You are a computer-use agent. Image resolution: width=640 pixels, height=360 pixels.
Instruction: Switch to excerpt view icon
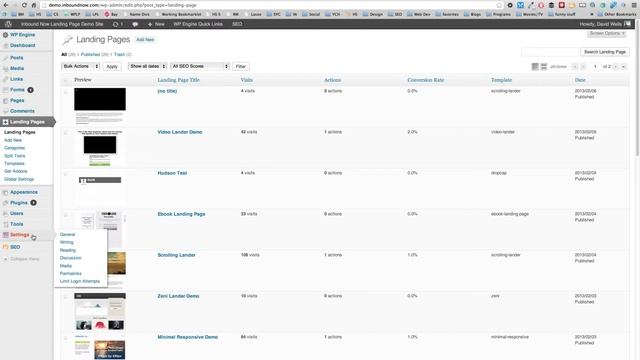[x=544, y=67]
